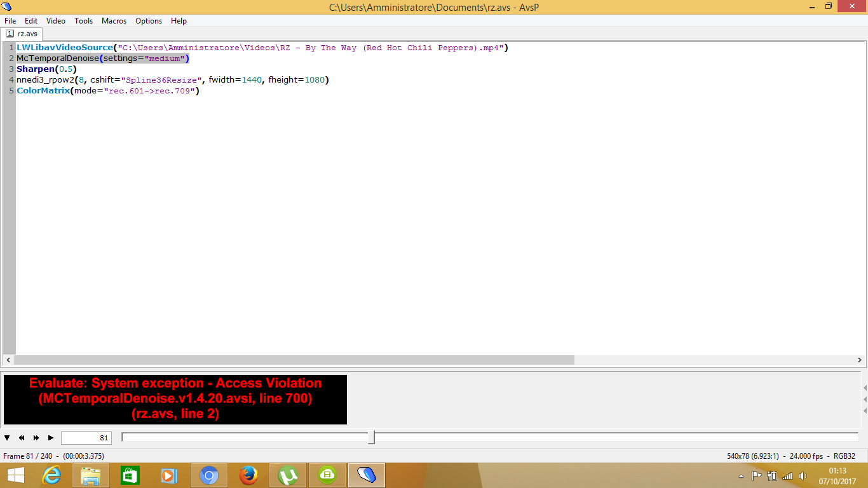Open the Help menu
This screenshot has width=868, height=488.
tap(179, 21)
